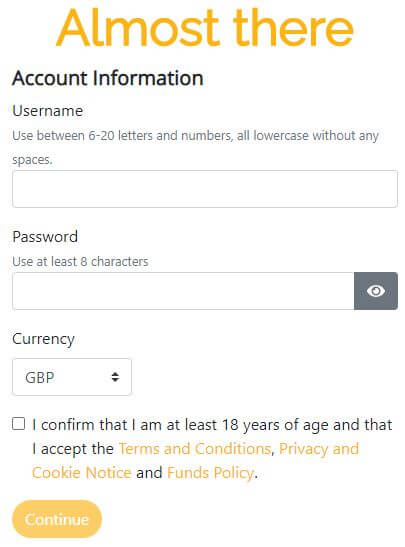
Task: Show password using the eye icon
Action: click(376, 291)
